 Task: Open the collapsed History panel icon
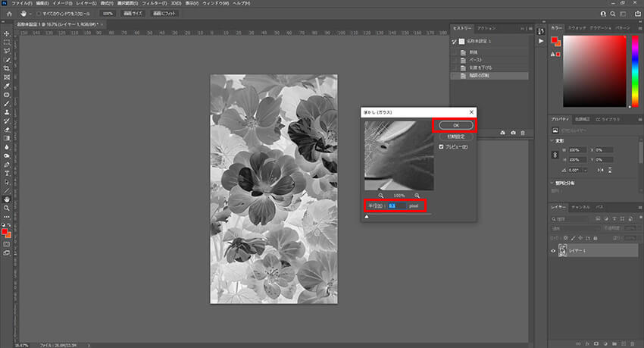541,31
